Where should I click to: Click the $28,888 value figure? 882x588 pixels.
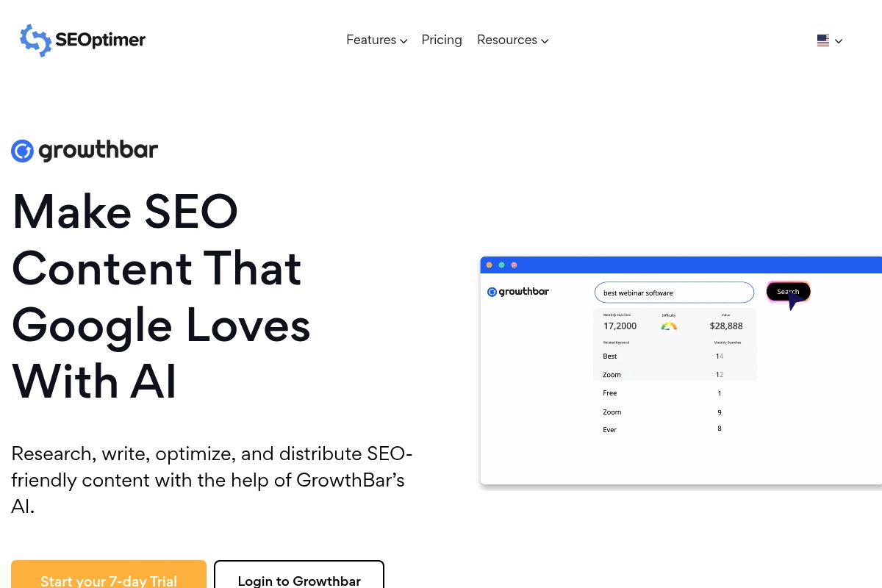point(726,326)
